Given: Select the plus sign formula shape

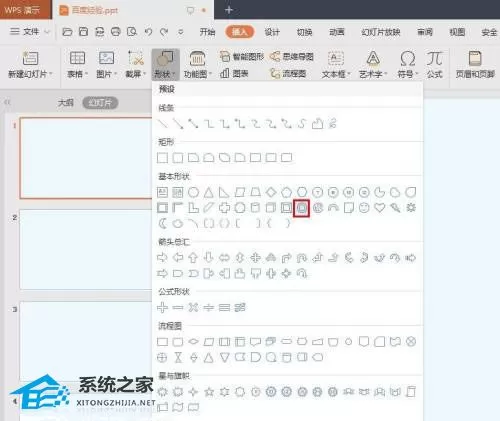Looking at the screenshot, I should tap(162, 307).
